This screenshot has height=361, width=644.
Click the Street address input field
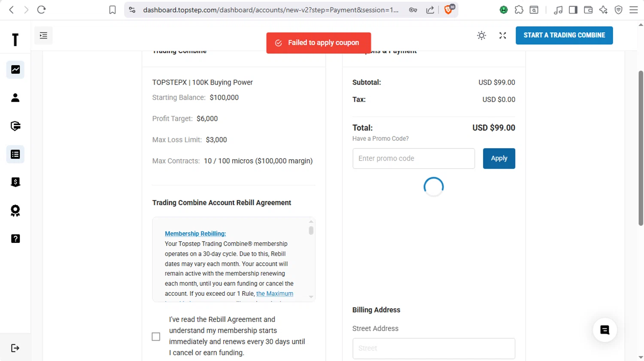pyautogui.click(x=434, y=348)
